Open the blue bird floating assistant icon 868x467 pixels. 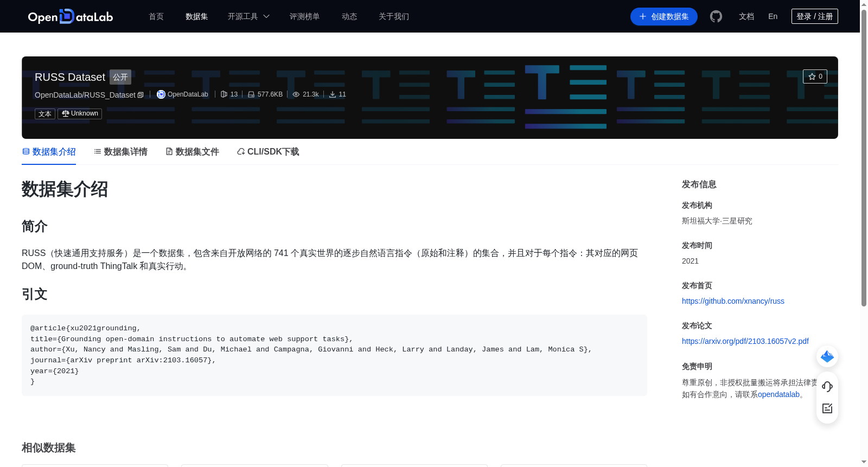click(x=827, y=356)
